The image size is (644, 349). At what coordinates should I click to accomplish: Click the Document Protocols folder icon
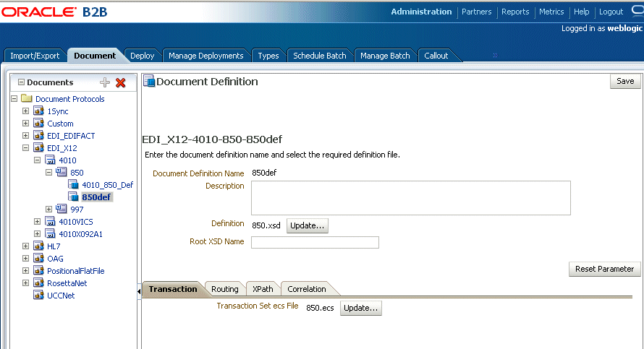click(x=27, y=98)
